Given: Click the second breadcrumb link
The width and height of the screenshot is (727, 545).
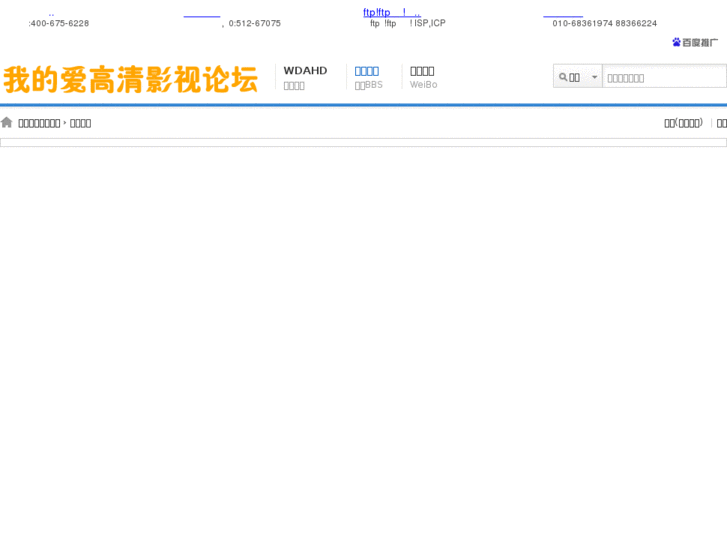Looking at the screenshot, I should click(80, 123).
